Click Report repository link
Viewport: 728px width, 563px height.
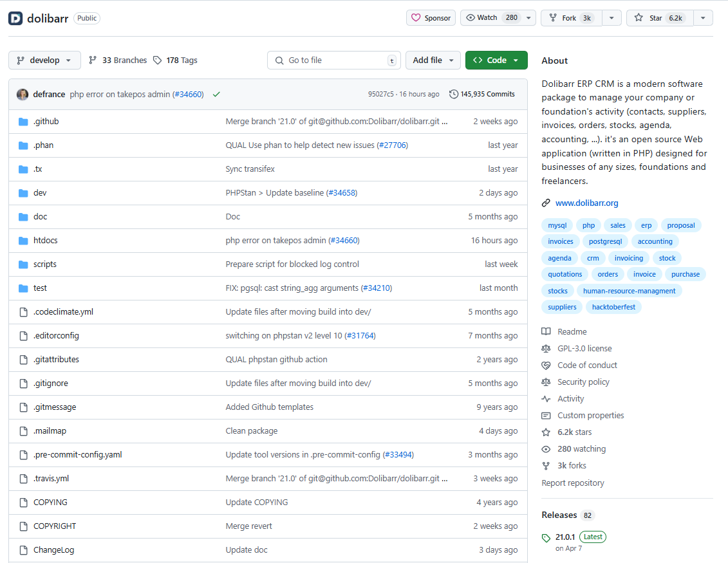(572, 483)
